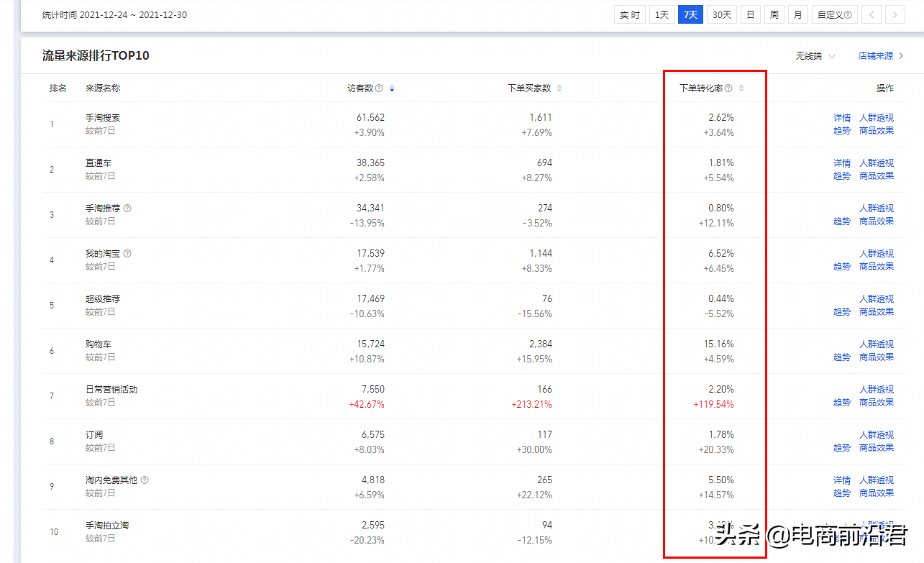Select the 实时 time range
The image size is (924, 563).
(630, 14)
